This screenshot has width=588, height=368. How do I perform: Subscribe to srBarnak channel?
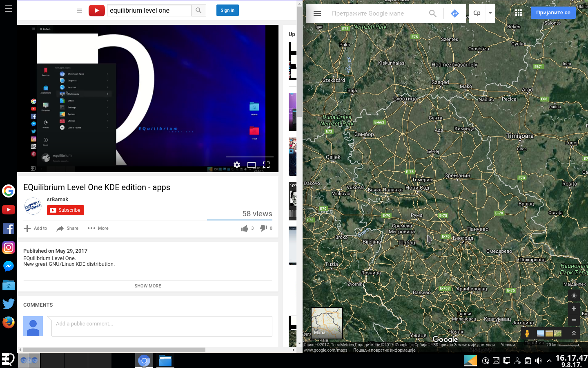[65, 210]
